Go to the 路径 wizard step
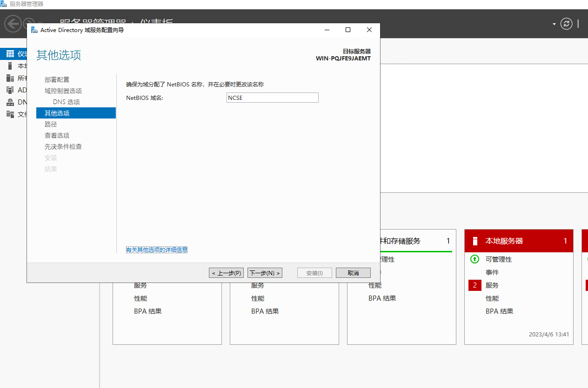This screenshot has height=388, width=588. 51,124
